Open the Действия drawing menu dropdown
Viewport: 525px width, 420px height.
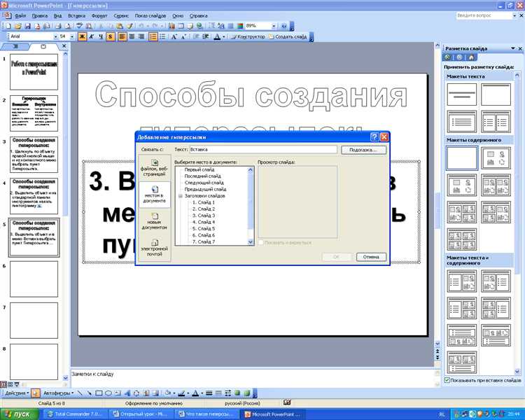coord(17,393)
